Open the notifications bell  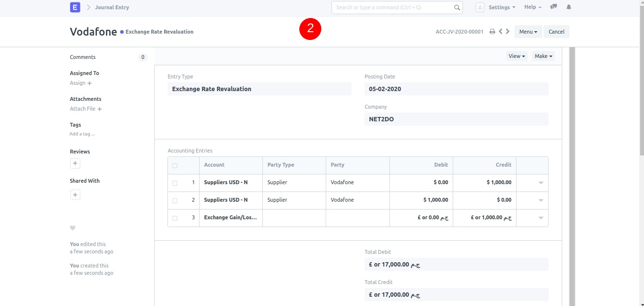[569, 7]
